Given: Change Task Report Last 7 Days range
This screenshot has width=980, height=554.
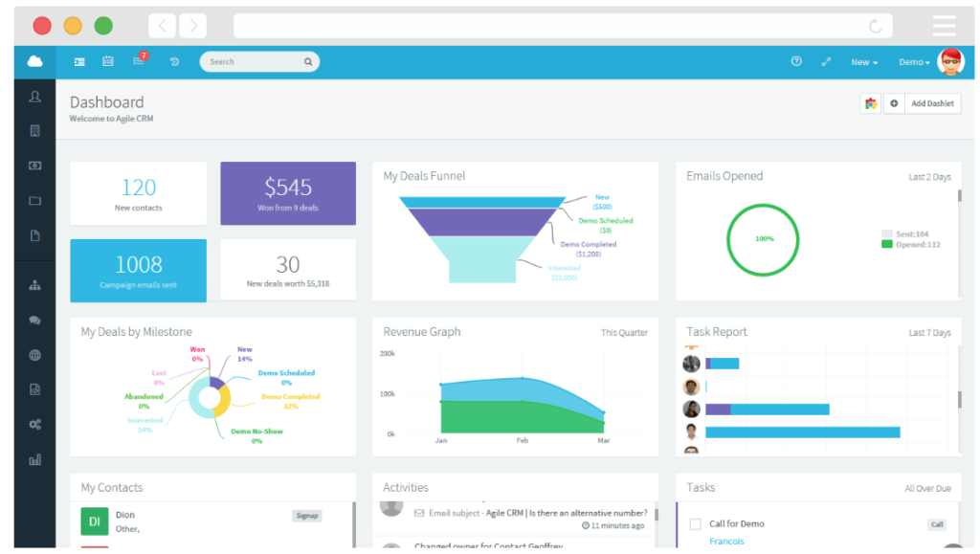Looking at the screenshot, I should [x=929, y=333].
